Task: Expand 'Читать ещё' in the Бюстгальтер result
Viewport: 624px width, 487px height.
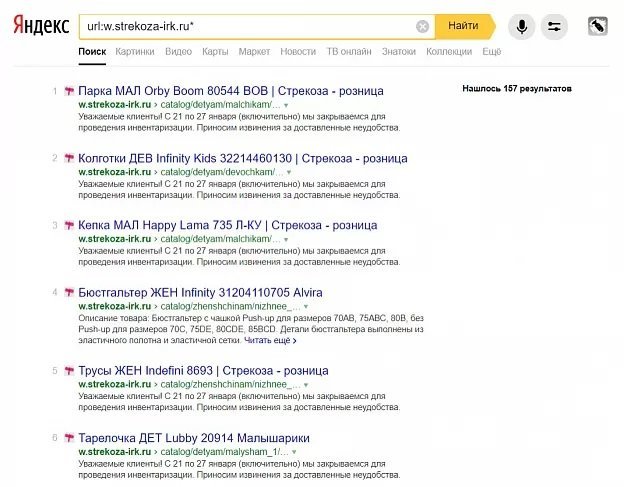Action: point(270,340)
